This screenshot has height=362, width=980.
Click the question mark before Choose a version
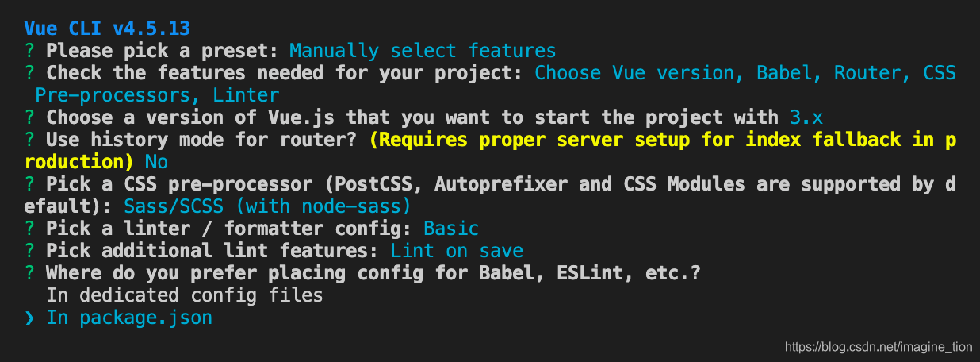pyautogui.click(x=29, y=117)
